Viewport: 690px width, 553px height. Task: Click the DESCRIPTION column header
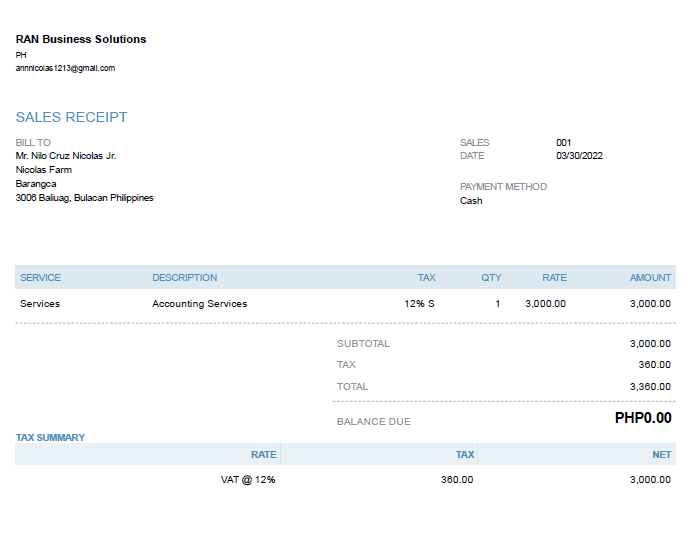[185, 277]
